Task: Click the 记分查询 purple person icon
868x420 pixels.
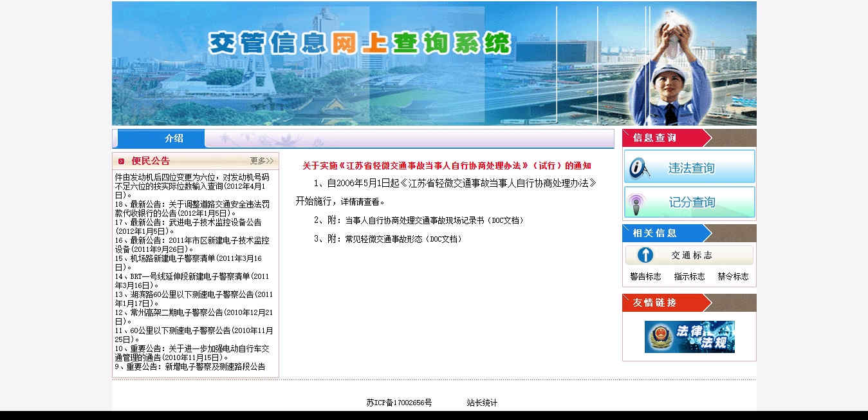Action: [x=636, y=202]
